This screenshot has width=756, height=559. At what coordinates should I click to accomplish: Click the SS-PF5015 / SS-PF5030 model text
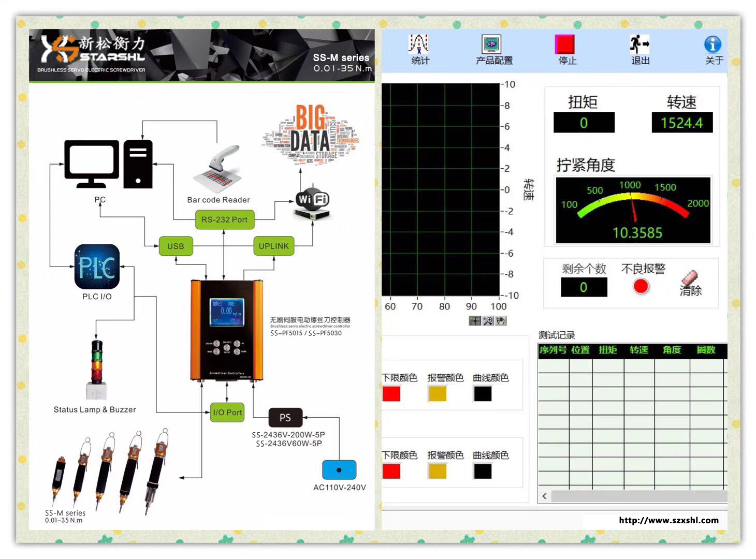point(306,333)
